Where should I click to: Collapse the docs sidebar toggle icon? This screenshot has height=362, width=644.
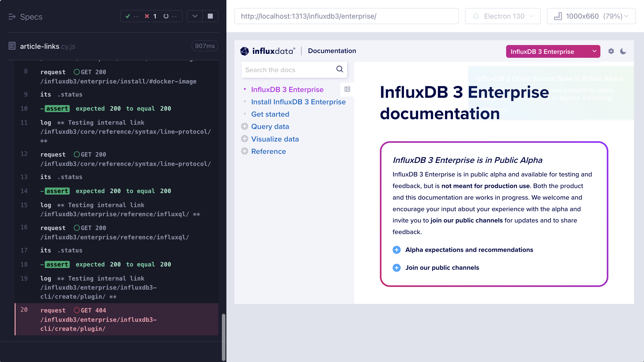[x=347, y=89]
